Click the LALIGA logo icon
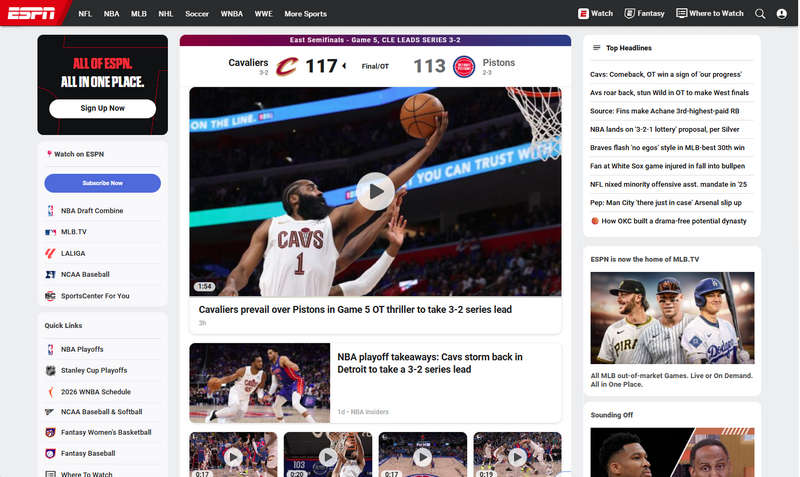Image resolution: width=800 pixels, height=477 pixels. [x=50, y=253]
